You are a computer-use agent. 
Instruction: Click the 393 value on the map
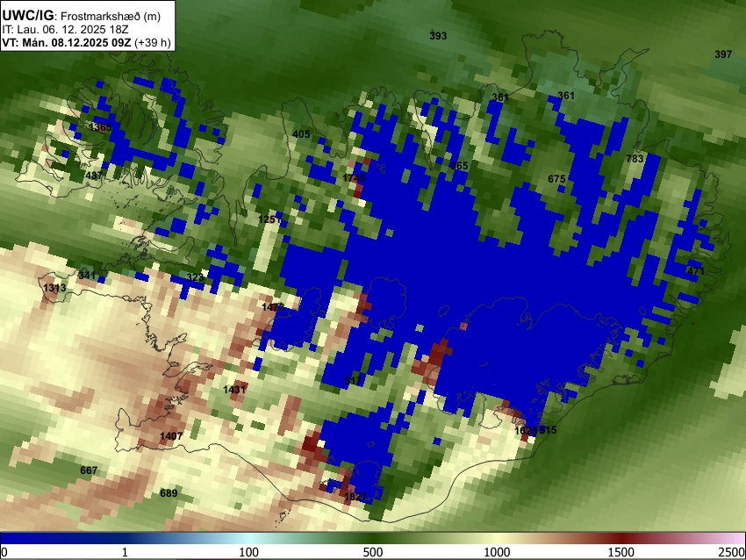point(438,36)
